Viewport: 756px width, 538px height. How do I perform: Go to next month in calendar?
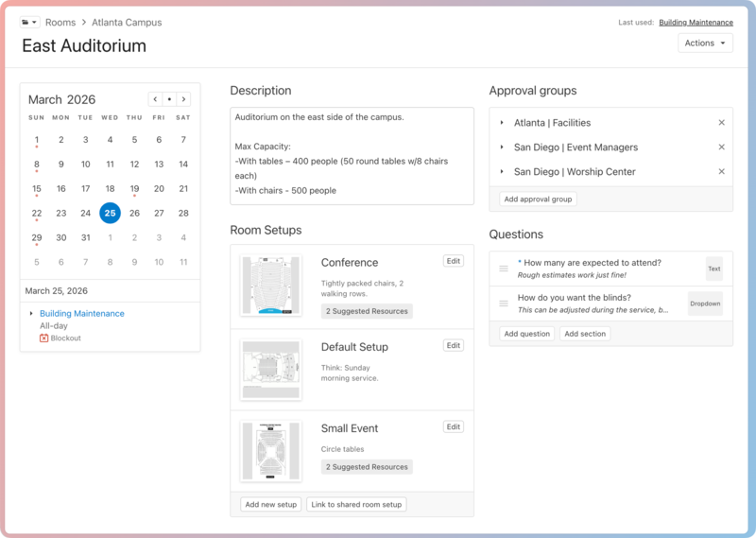point(183,99)
